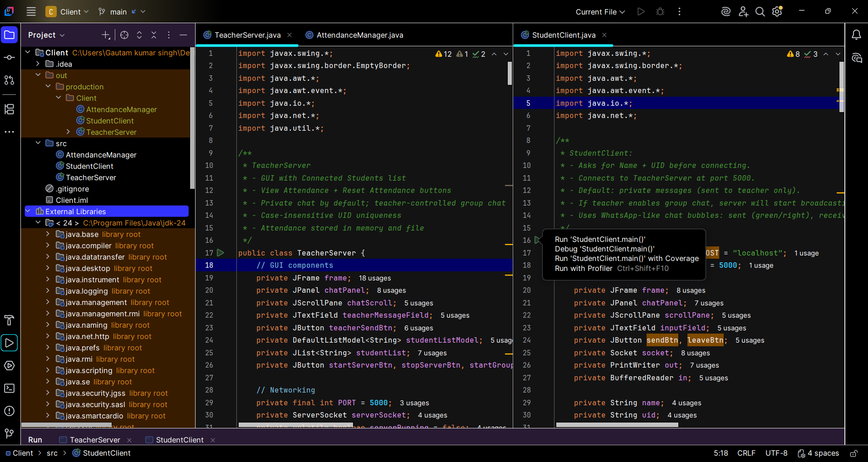Close the StudentClient.java tab
868x462 pixels.
[604, 35]
